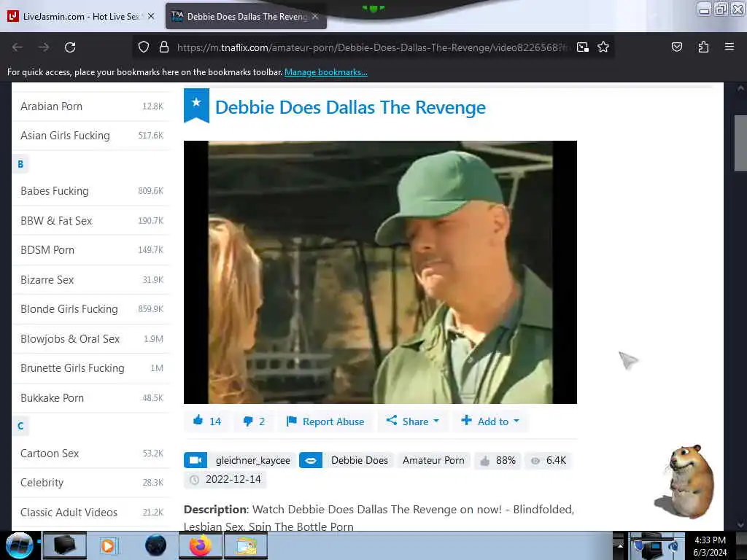The height and width of the screenshot is (560, 747).
Task: Open the Windows Start button
Action: click(x=19, y=545)
